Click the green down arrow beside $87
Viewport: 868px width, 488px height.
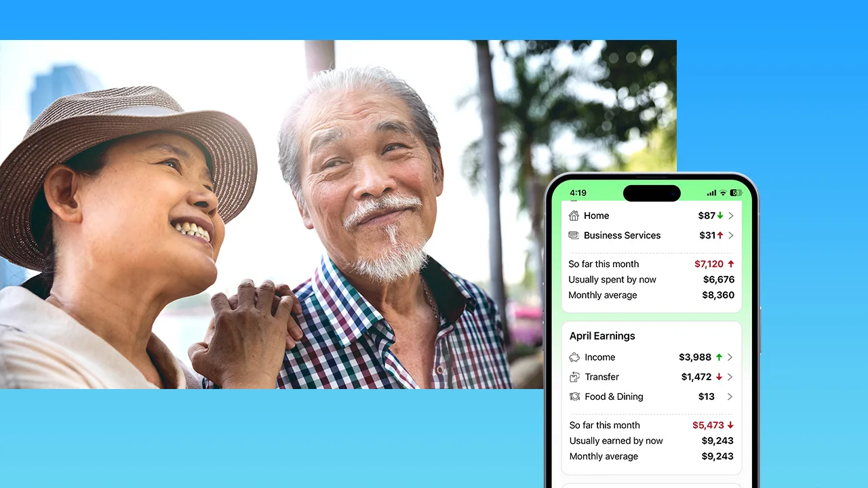pos(722,216)
